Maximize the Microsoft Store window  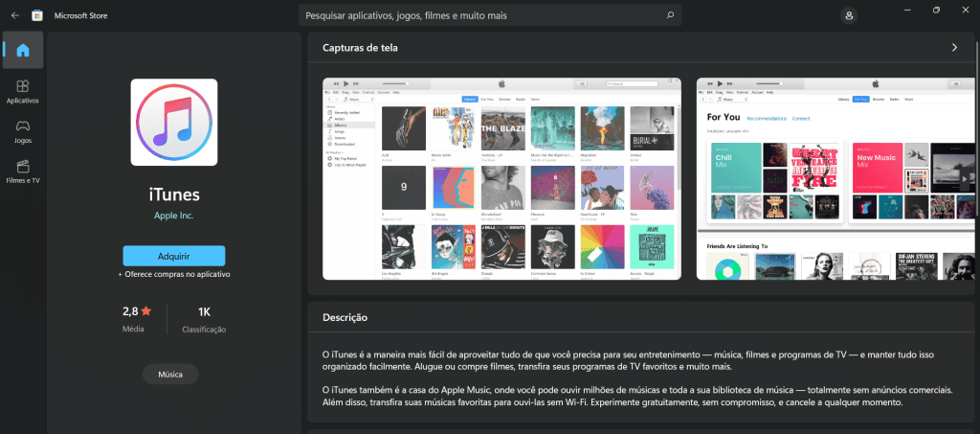(936, 10)
